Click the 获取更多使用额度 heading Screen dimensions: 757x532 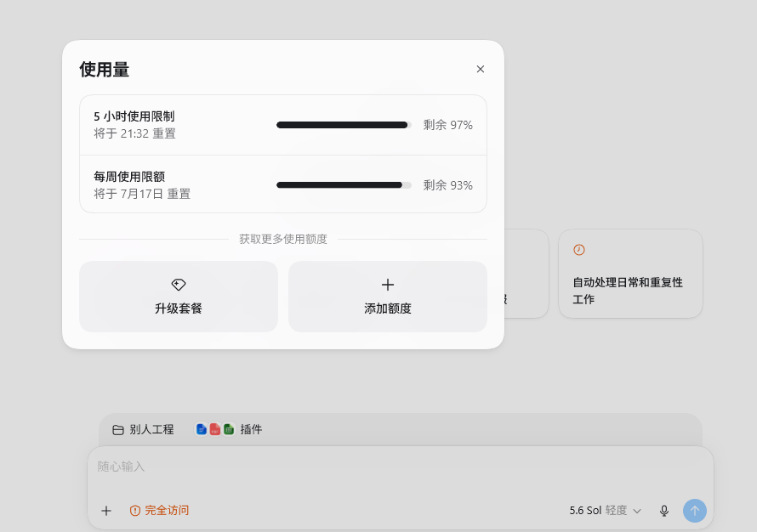283,240
